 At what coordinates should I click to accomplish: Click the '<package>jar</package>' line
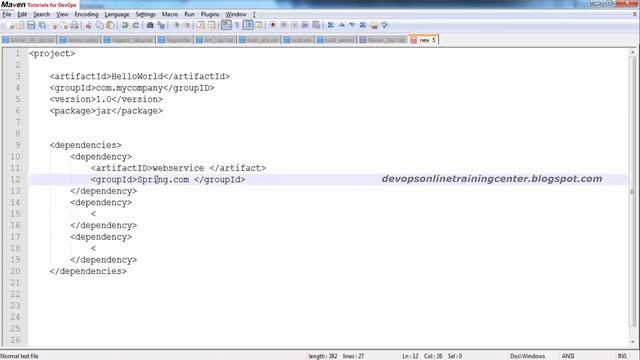pyautogui.click(x=106, y=111)
